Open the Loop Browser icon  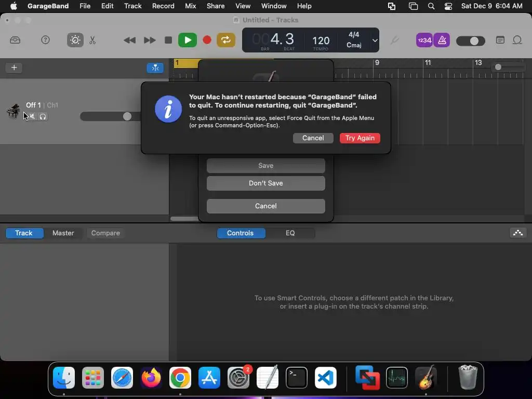[517, 40]
